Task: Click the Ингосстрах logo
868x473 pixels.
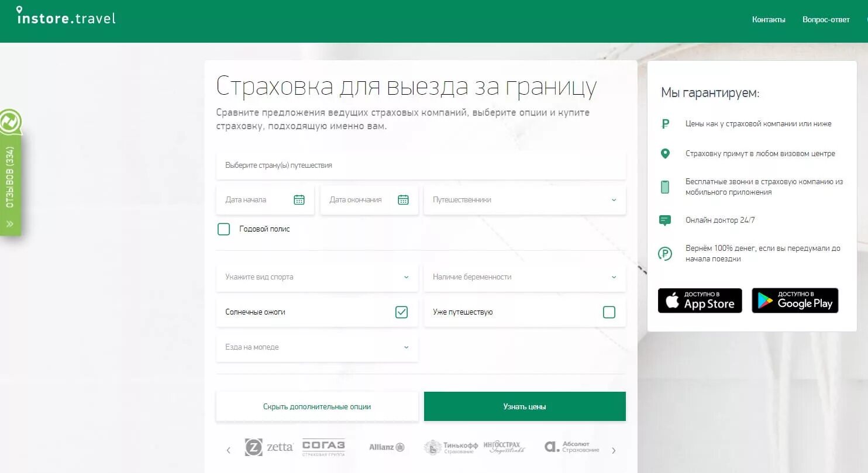Action: click(x=505, y=447)
